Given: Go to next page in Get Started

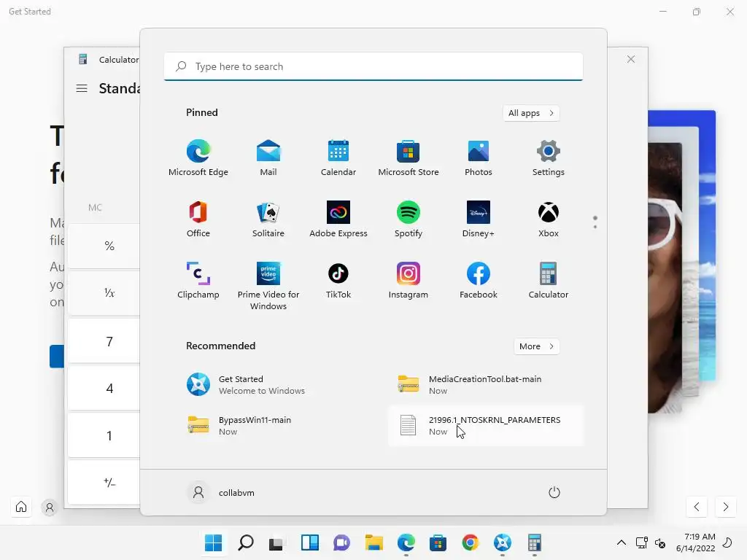Looking at the screenshot, I should 726,507.
